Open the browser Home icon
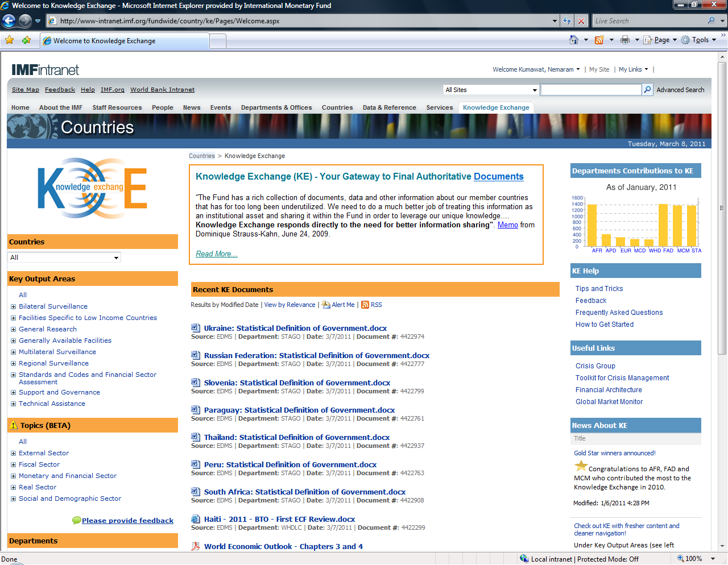 (x=574, y=40)
